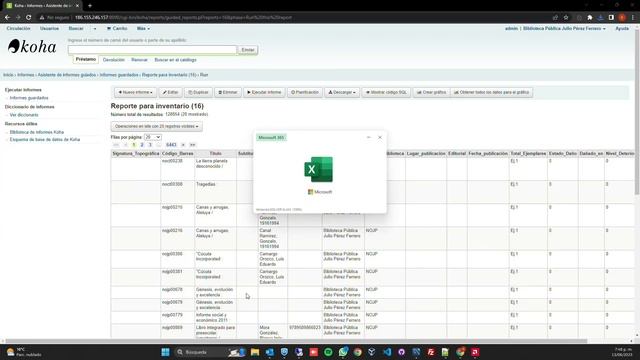Image resolution: width=640 pixels, height=360 pixels.
Task: Open Chrome profile avatar
Action: tap(622, 18)
